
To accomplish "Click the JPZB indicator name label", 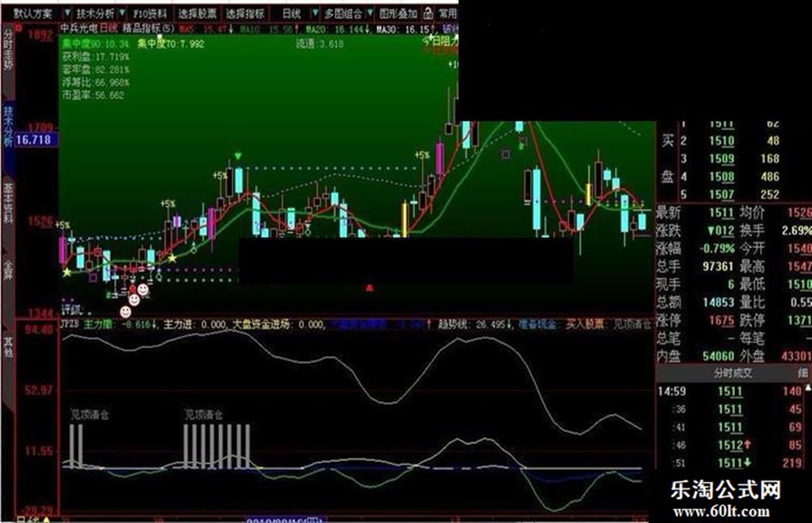I will point(70,325).
